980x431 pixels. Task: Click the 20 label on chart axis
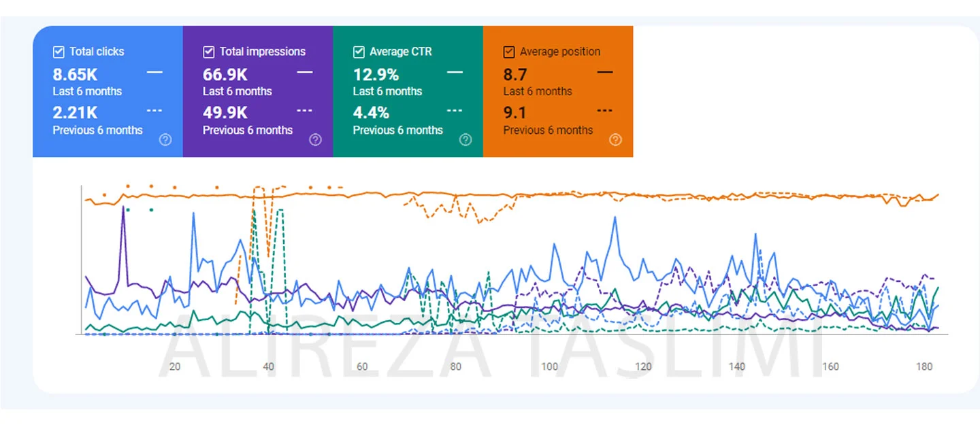point(175,366)
